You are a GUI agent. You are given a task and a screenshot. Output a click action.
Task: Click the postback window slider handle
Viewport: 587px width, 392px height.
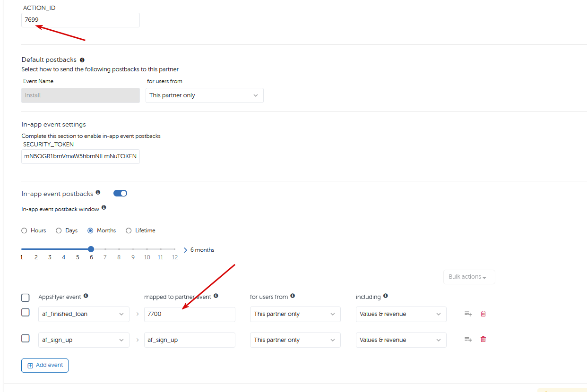tap(91, 249)
